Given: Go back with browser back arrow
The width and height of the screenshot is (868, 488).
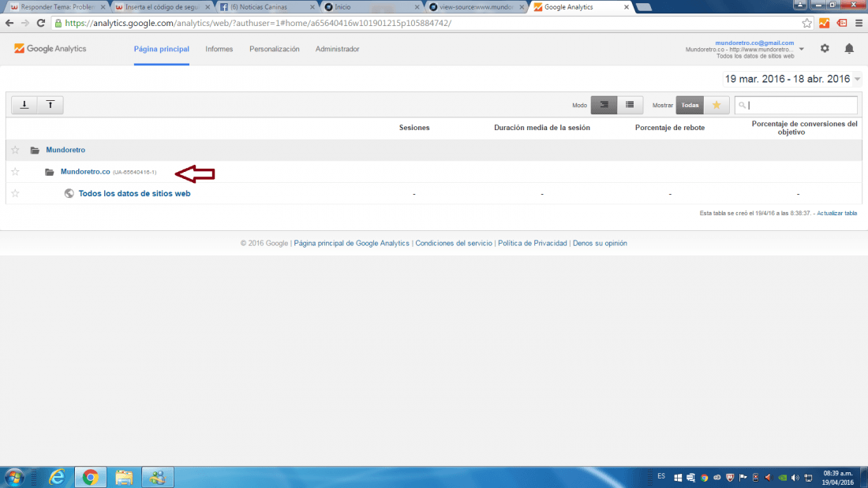Looking at the screenshot, I should pos(9,23).
